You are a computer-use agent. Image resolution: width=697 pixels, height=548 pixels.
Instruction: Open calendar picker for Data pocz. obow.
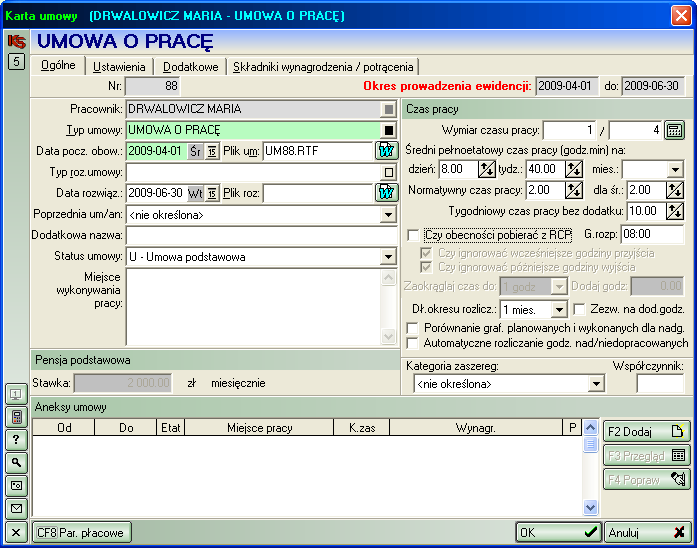(x=212, y=151)
